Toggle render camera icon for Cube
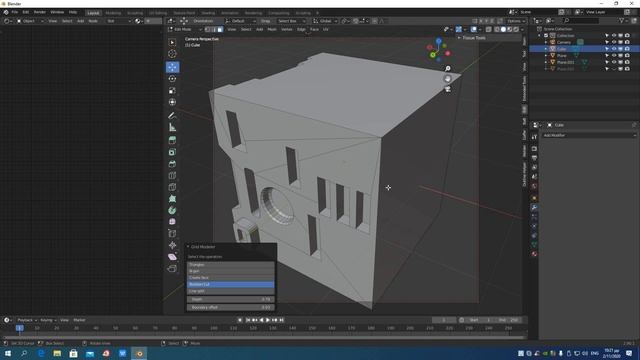This screenshot has height=360, width=640. (627, 49)
